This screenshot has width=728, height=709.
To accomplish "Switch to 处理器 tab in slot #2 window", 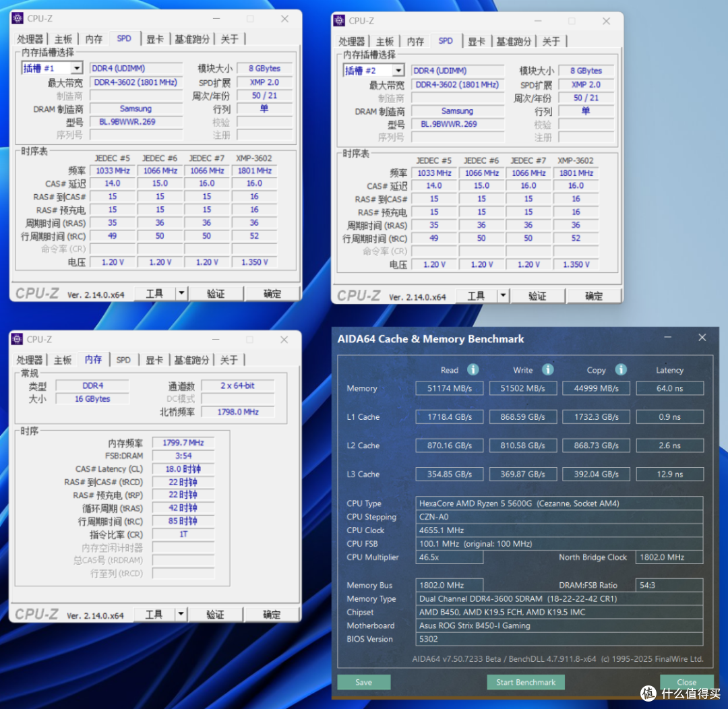I will (352, 41).
